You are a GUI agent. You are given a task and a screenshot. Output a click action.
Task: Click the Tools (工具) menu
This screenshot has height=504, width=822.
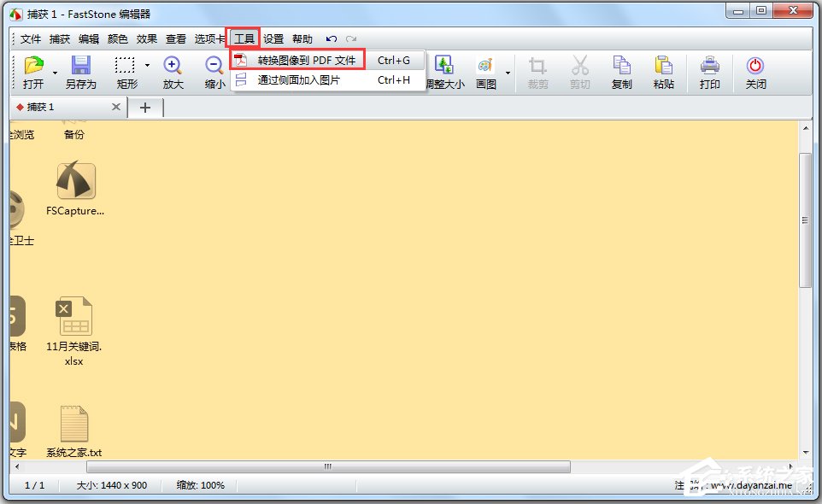pyautogui.click(x=244, y=38)
